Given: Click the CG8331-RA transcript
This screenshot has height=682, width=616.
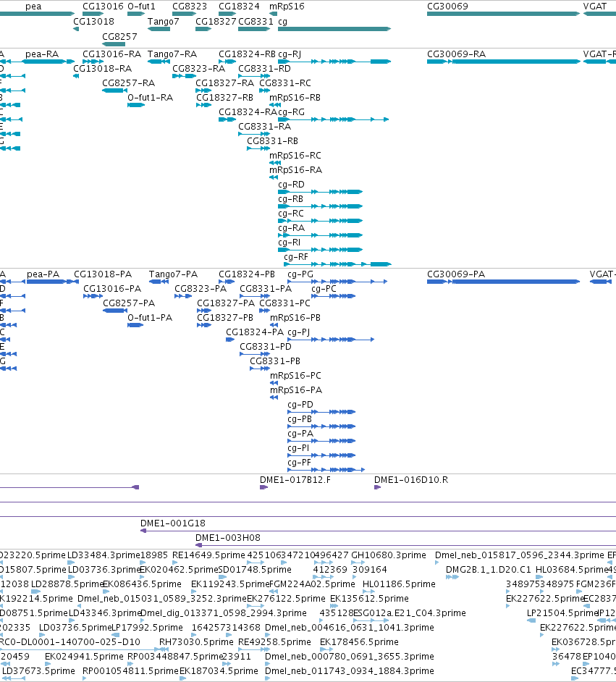Looking at the screenshot, I should pyautogui.click(x=254, y=134).
